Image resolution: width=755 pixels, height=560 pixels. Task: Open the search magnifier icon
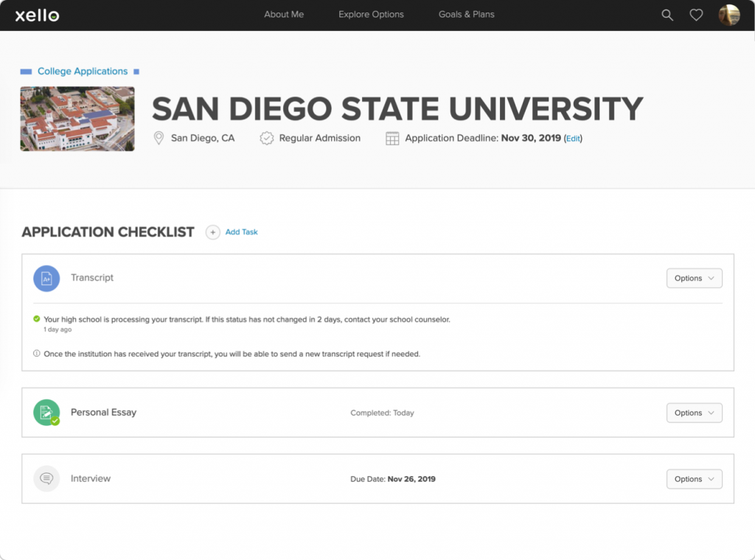point(667,15)
